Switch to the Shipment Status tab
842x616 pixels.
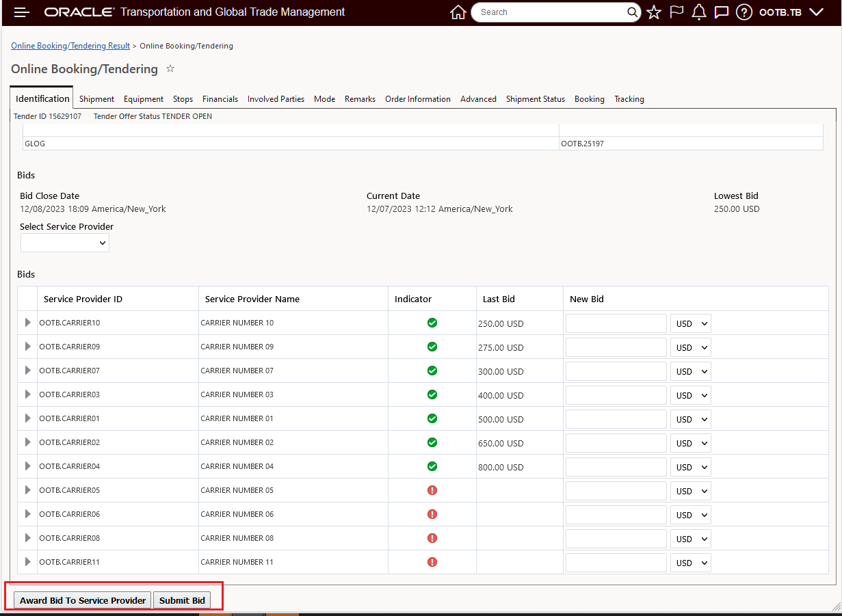point(536,99)
